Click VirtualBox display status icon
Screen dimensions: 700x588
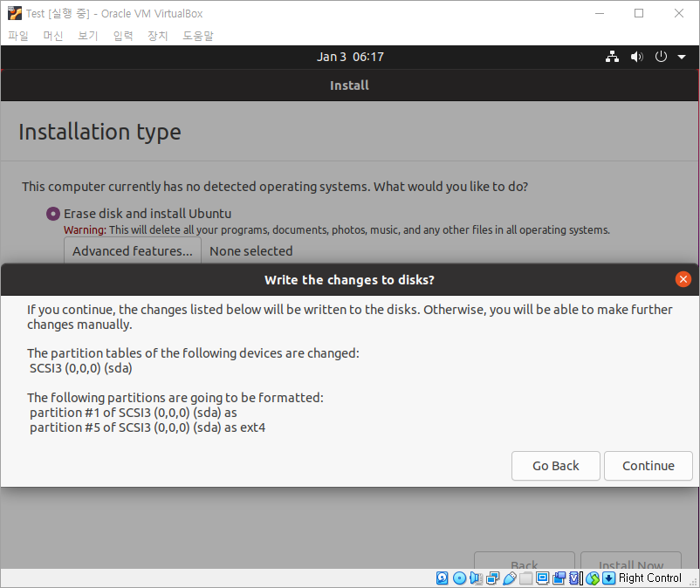(x=542, y=578)
